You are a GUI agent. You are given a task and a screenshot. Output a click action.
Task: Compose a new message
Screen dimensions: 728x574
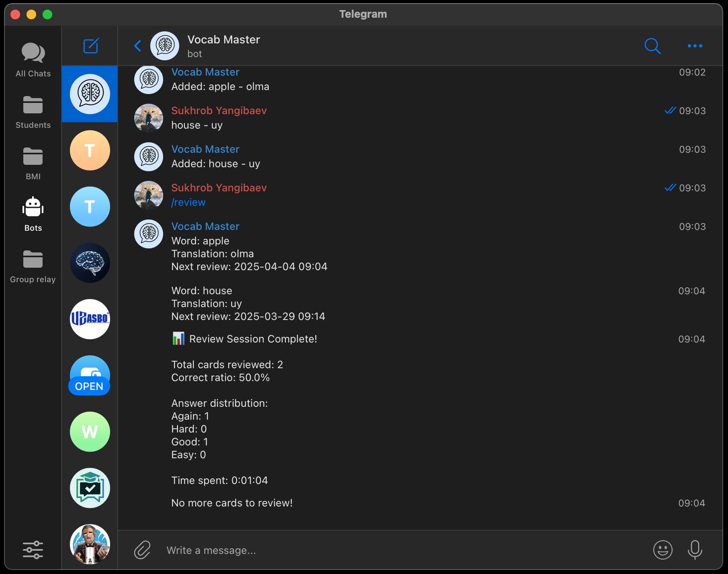[x=91, y=46]
